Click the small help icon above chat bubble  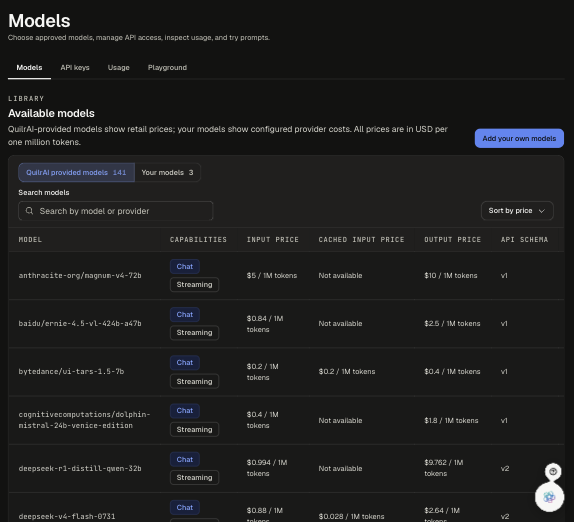(553, 471)
